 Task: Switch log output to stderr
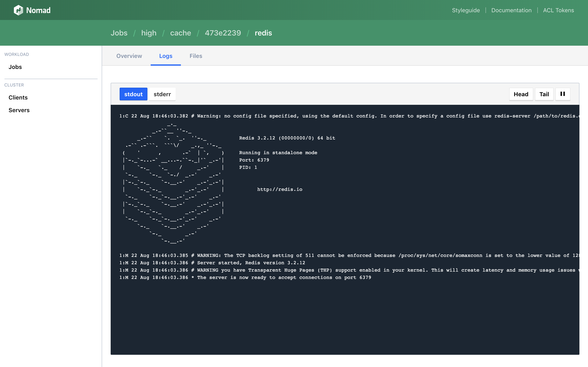point(162,94)
